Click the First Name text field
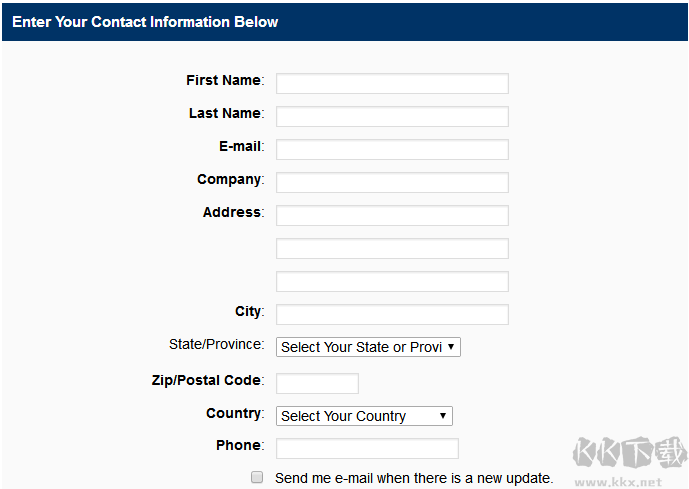The width and height of the screenshot is (689, 489). coord(392,83)
